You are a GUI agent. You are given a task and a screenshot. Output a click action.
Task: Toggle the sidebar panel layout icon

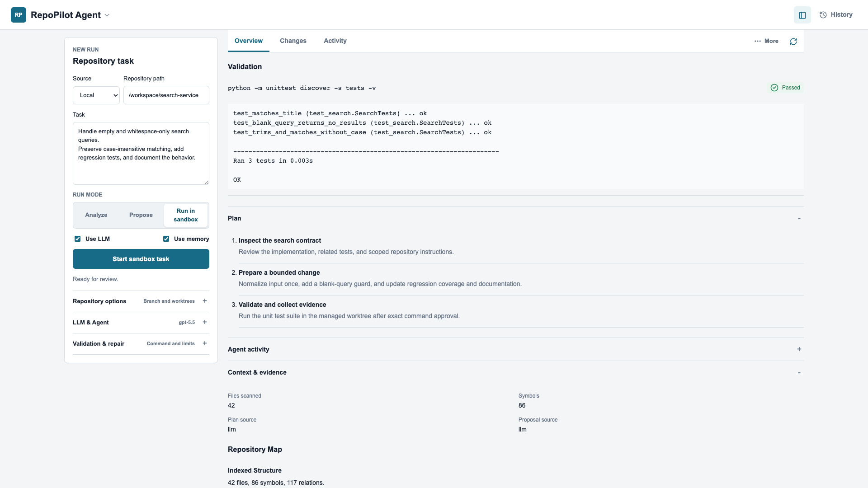pyautogui.click(x=802, y=15)
